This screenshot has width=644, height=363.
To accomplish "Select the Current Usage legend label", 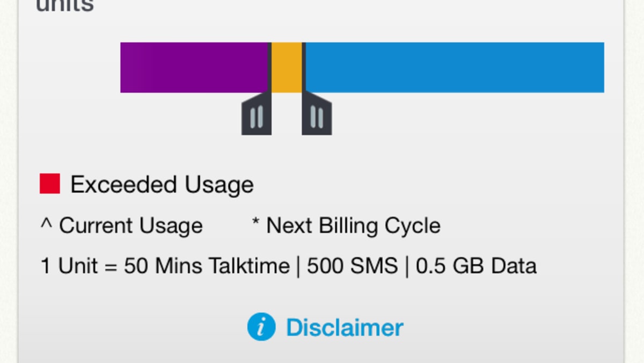I will pos(131,225).
